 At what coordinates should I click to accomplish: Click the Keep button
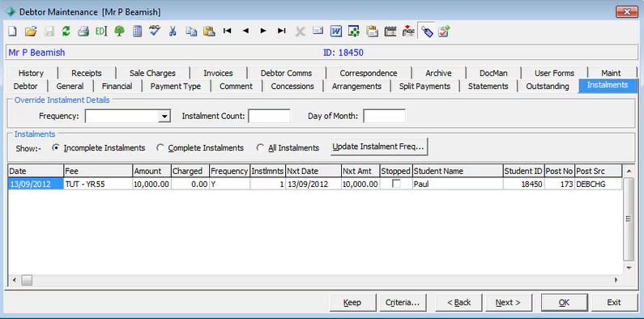[x=352, y=303]
